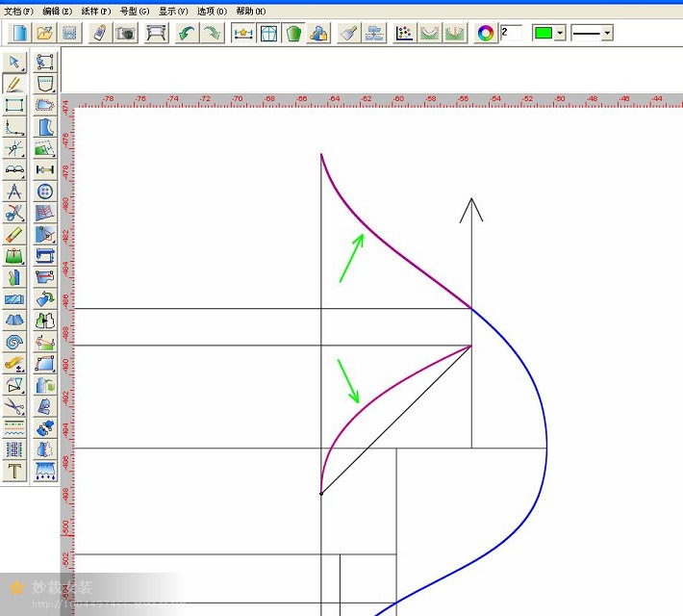Image resolution: width=683 pixels, height=616 pixels.
Task: Click the redo arrow in toolbar
Action: (x=211, y=33)
